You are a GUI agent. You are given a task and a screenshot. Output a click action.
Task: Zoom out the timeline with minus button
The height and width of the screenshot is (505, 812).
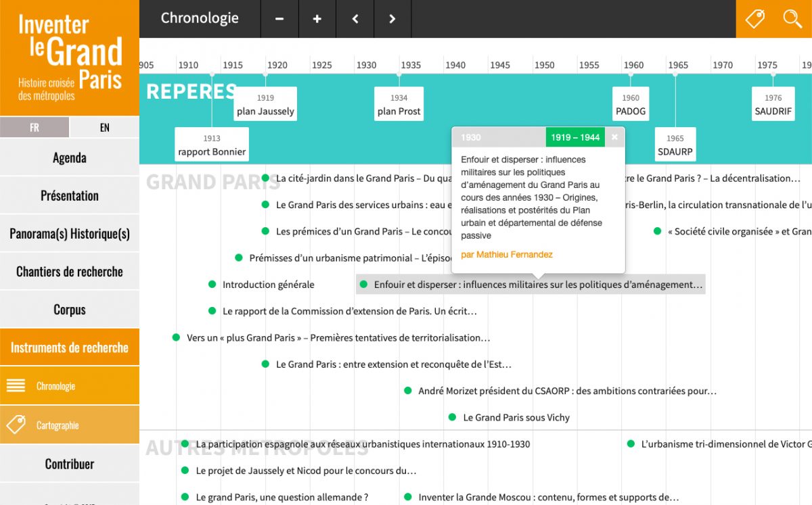(279, 19)
